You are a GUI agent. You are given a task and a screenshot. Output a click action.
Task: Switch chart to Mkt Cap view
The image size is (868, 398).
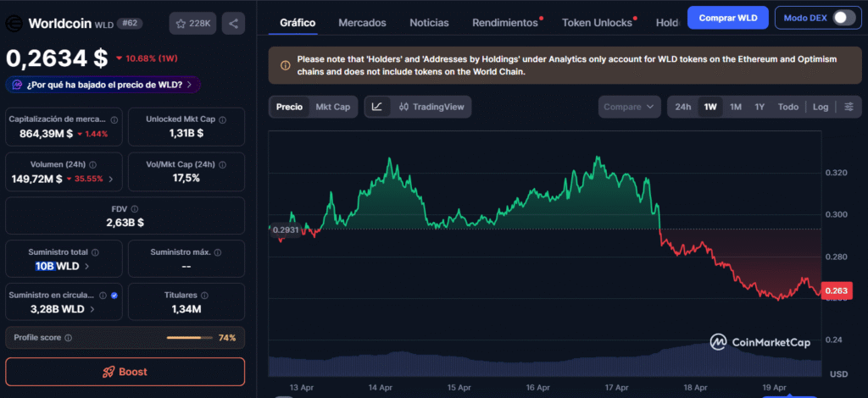coord(332,107)
